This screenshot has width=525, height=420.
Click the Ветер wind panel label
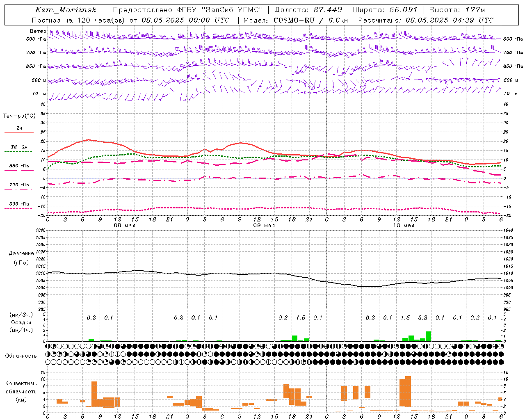coord(38,31)
